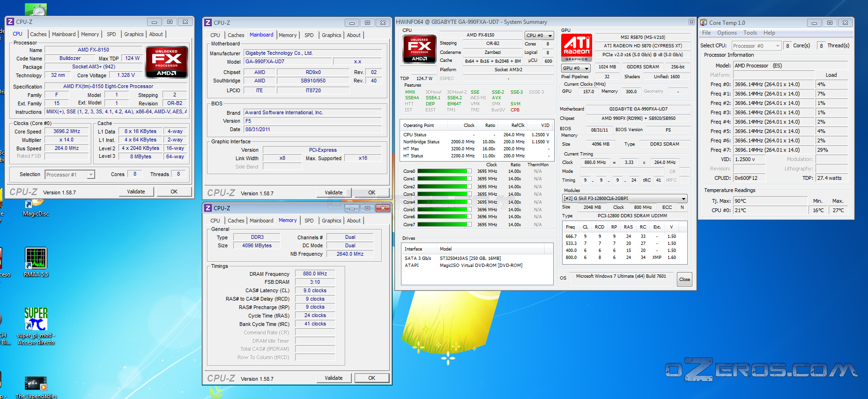
Task: Click the Core7 usage bar in HWiNFO64
Action: 445,225
